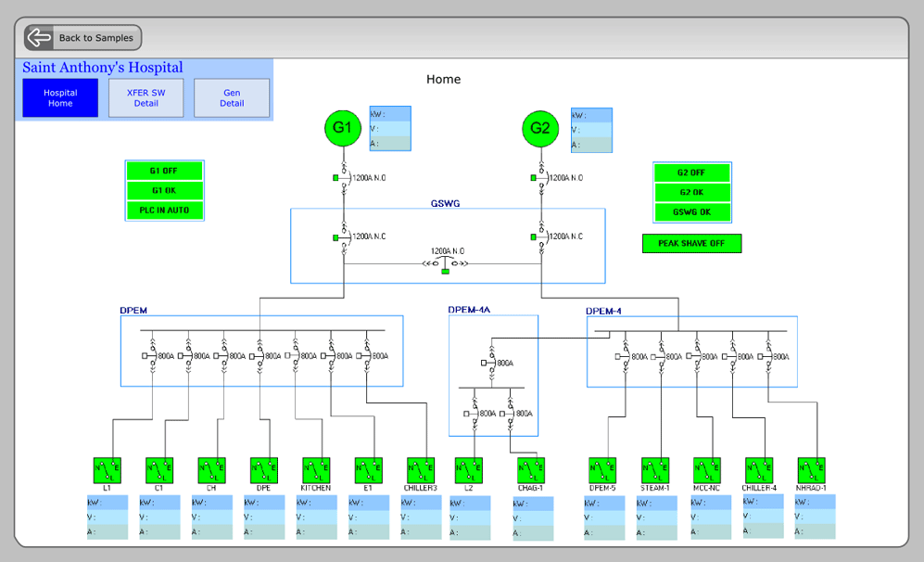Click the G1 kW/V/A readout panel
This screenshot has width=924, height=562.
tap(390, 129)
